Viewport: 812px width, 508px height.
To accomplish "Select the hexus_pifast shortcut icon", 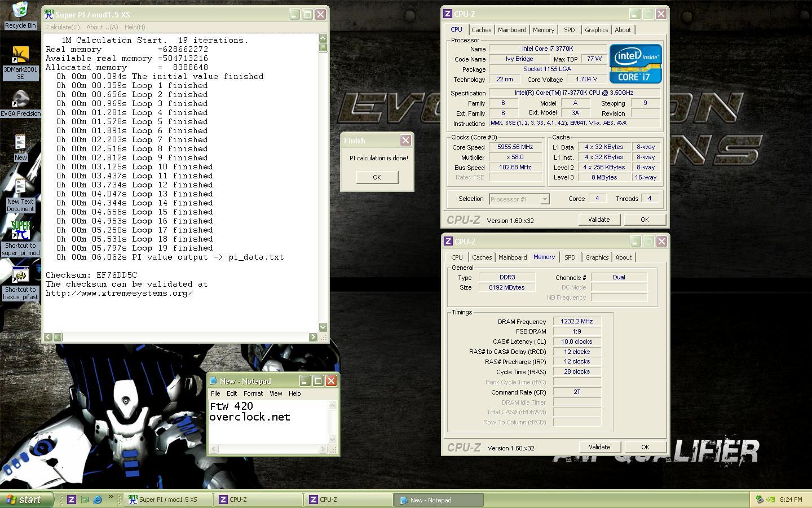I will (20, 275).
